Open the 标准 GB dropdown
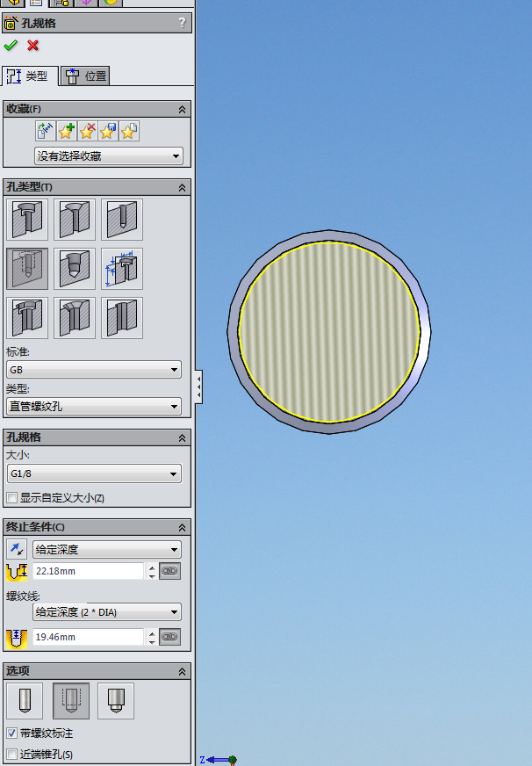Viewport: 532px width, 766px height. coord(94,370)
